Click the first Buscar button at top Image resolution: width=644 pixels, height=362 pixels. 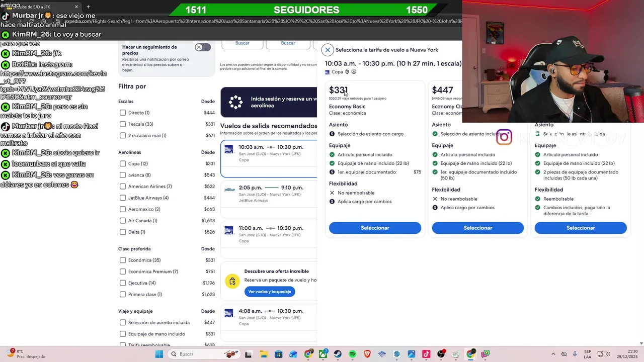coord(243,43)
